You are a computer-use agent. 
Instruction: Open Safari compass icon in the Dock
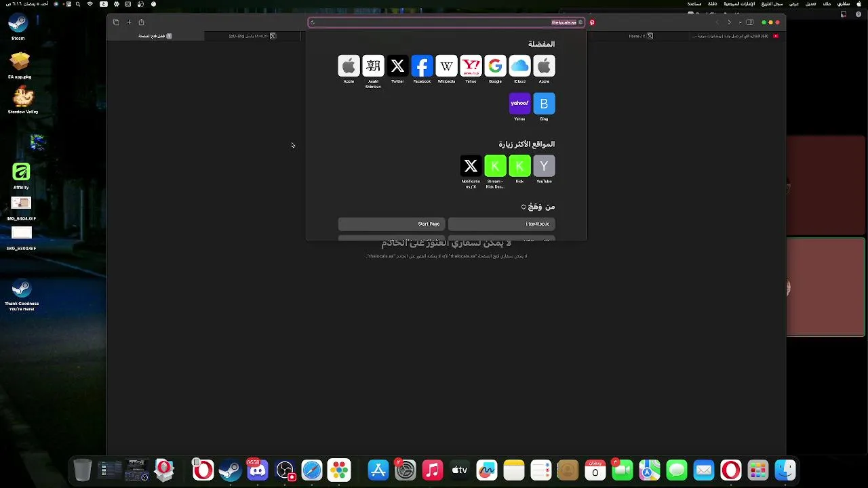(x=312, y=470)
